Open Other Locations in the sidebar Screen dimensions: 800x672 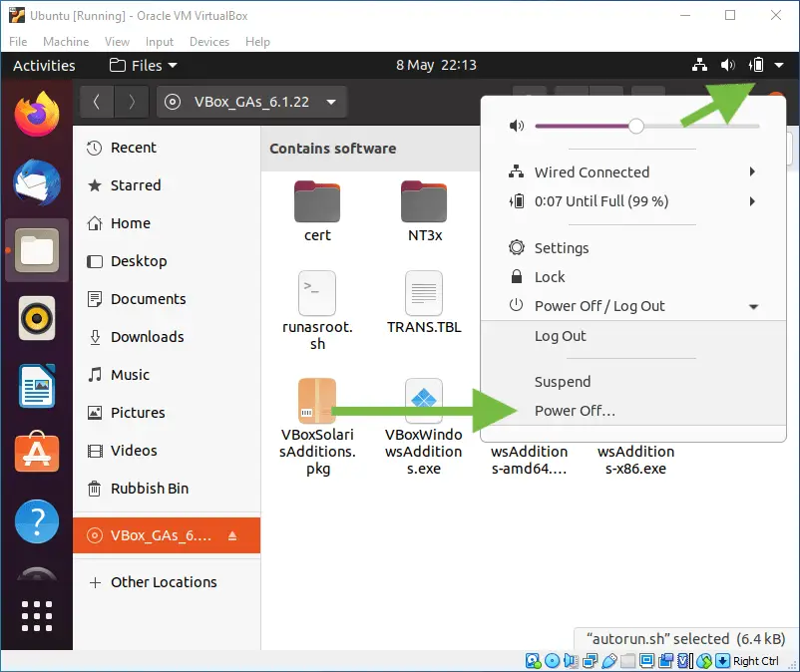click(x=167, y=582)
